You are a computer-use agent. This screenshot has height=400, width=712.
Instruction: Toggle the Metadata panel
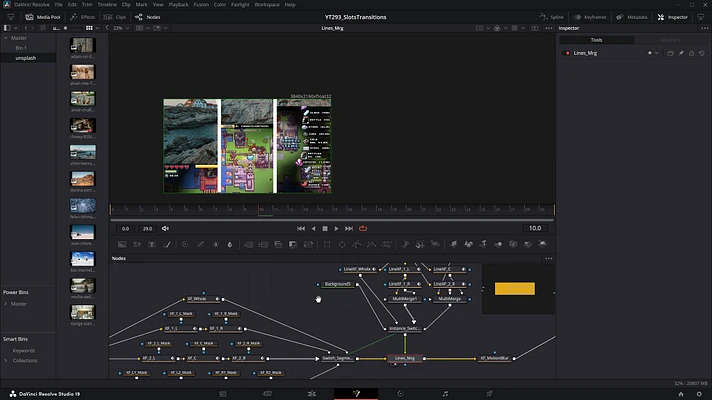(x=632, y=17)
